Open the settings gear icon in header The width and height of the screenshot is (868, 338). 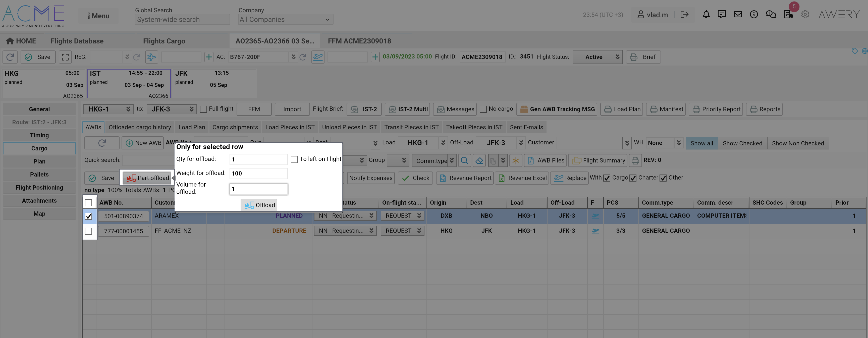[x=805, y=15]
